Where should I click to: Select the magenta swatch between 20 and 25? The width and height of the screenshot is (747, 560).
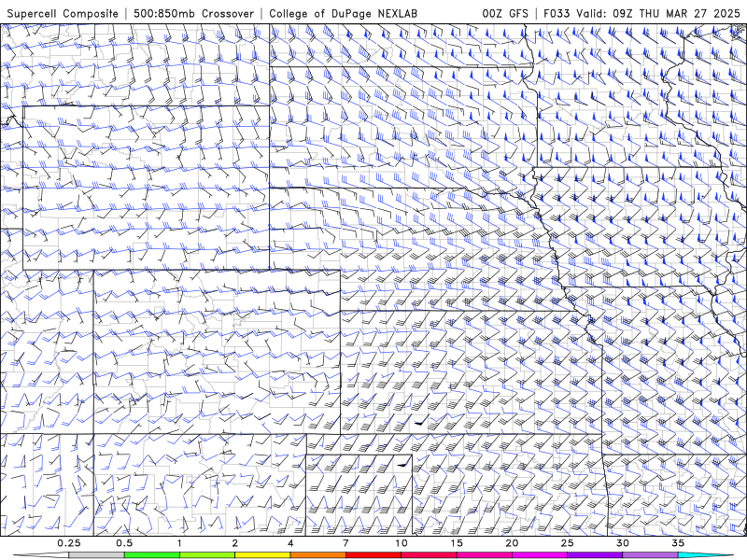coord(540,555)
